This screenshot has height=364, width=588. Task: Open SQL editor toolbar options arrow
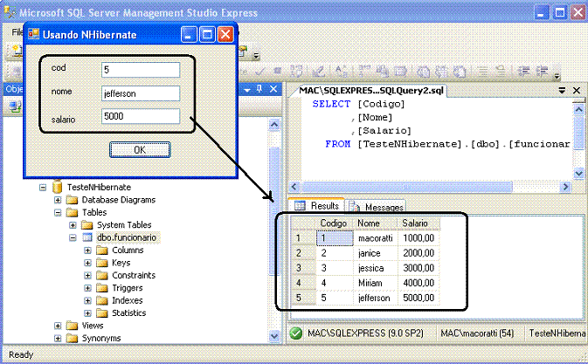tap(557, 77)
